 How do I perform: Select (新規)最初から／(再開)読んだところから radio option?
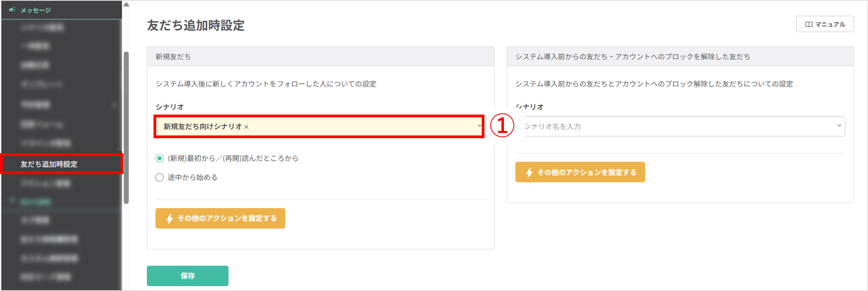pyautogui.click(x=159, y=158)
